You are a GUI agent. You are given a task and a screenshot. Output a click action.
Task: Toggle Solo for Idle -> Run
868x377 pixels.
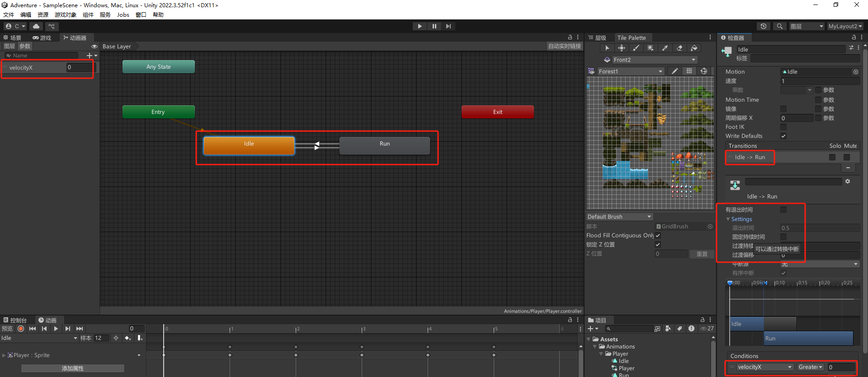pyautogui.click(x=832, y=157)
